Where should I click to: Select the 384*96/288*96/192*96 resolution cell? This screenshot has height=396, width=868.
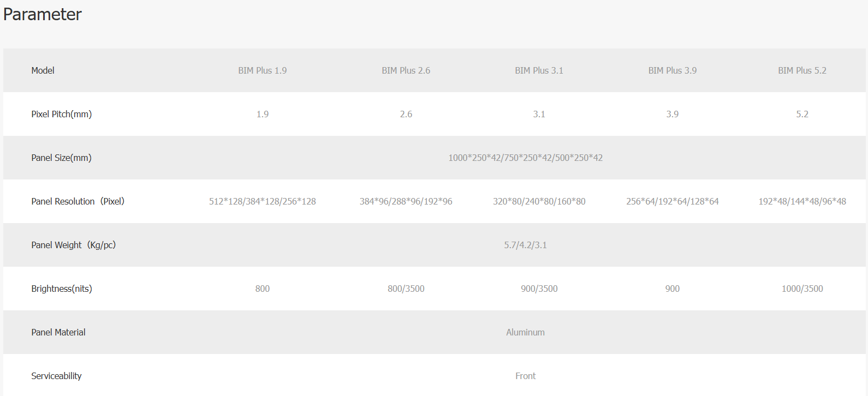[406, 201]
